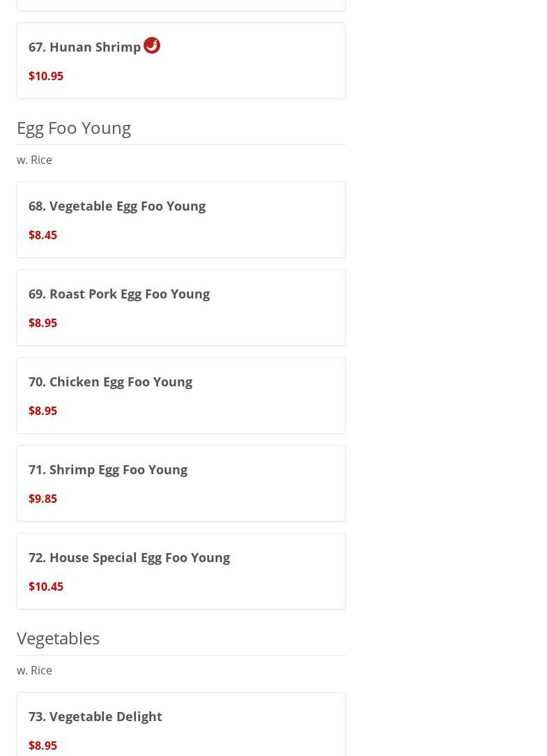
Task: Click the 'w. Rice' note under Egg Foo Young
Action: pos(34,160)
